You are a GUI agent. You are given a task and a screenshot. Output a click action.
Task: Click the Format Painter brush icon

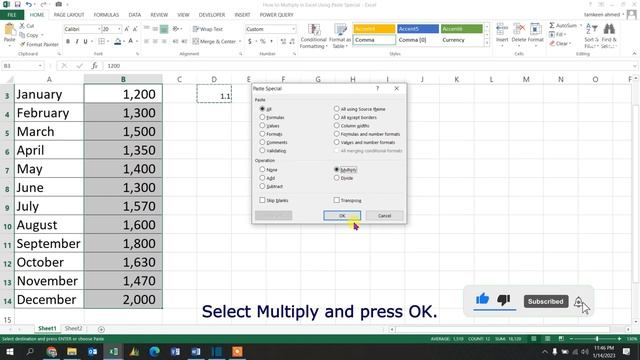click(x=22, y=44)
